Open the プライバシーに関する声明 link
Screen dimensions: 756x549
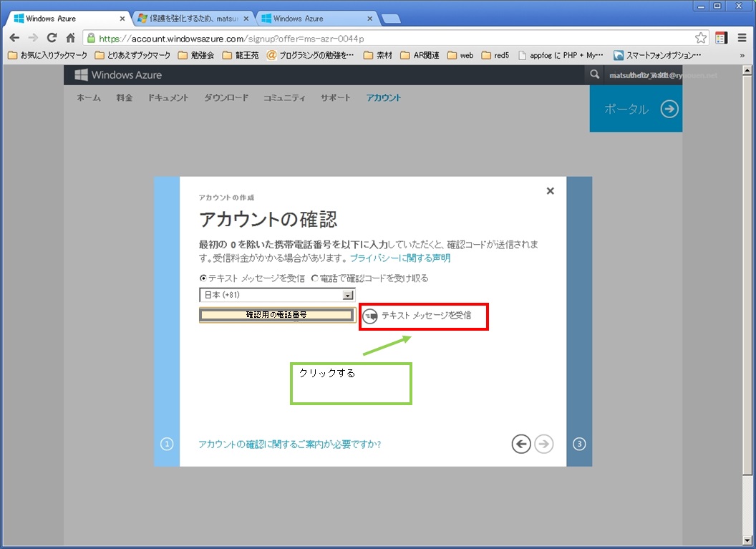click(400, 258)
